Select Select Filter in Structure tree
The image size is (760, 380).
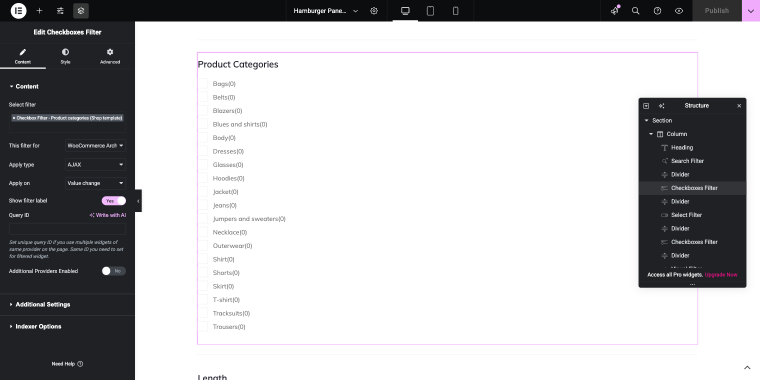tap(686, 215)
